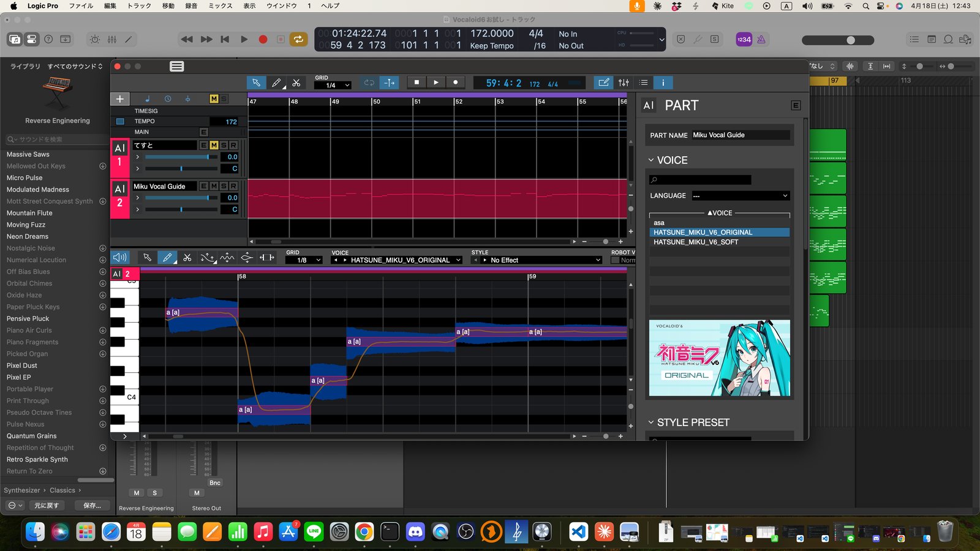Open the mixer icon in the Vocaloid top toolbar

[624, 82]
